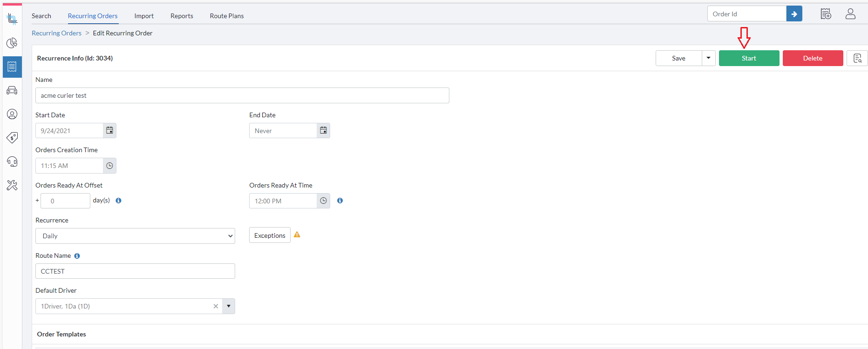The height and width of the screenshot is (349, 868).
Task: Click the Order Id go arrow button
Action: (794, 14)
